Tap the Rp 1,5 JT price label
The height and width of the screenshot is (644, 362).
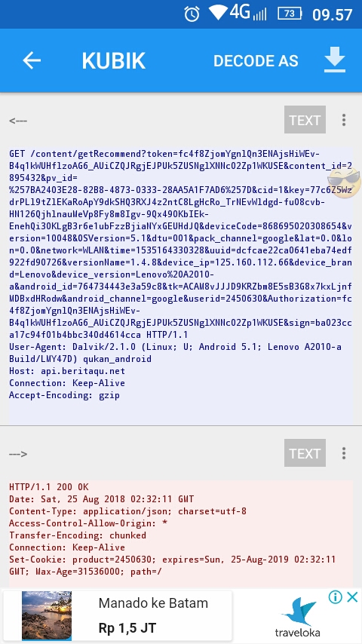tap(127, 628)
